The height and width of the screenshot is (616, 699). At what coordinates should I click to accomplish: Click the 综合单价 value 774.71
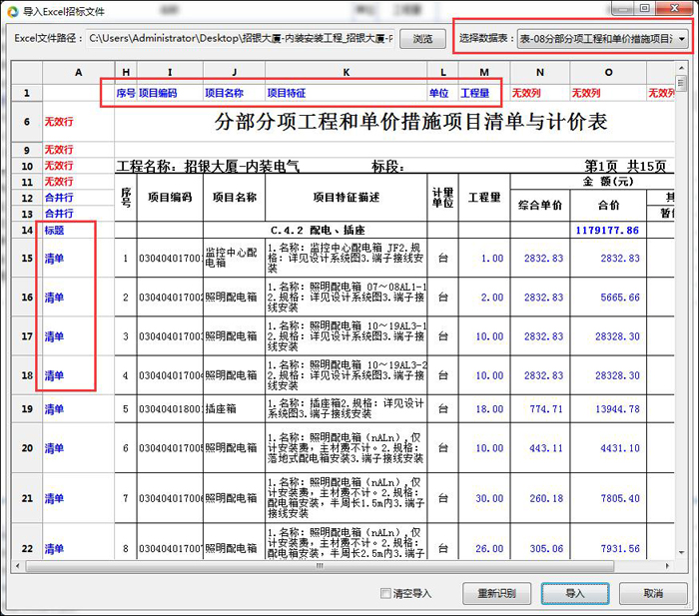coord(546,409)
